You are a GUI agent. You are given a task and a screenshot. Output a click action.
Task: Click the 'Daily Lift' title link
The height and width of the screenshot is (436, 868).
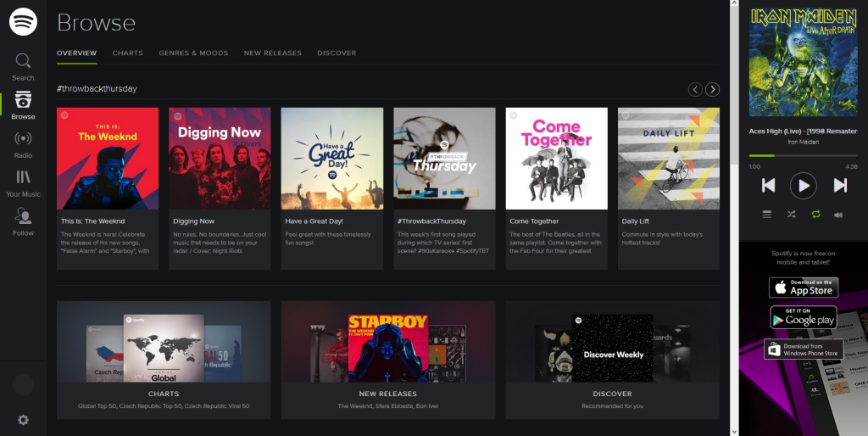[636, 221]
